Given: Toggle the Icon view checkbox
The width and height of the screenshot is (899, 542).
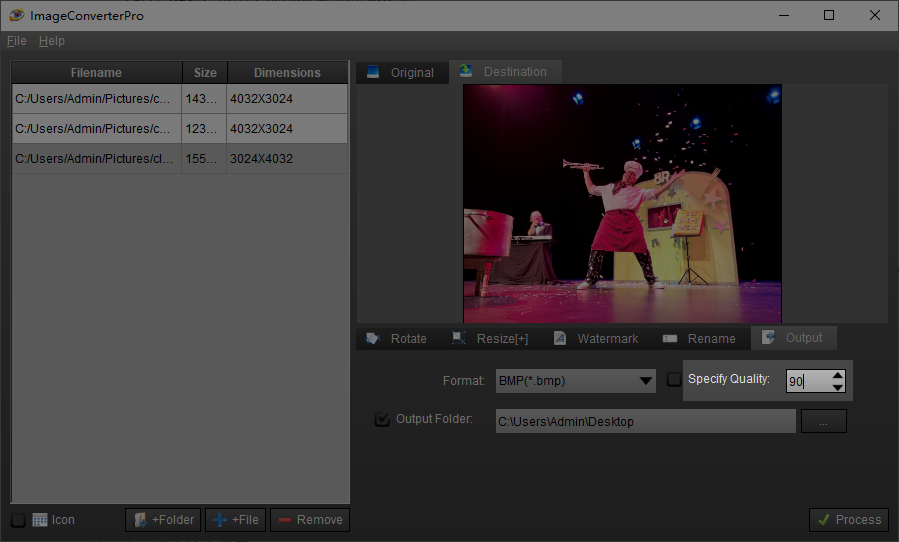Looking at the screenshot, I should point(18,520).
